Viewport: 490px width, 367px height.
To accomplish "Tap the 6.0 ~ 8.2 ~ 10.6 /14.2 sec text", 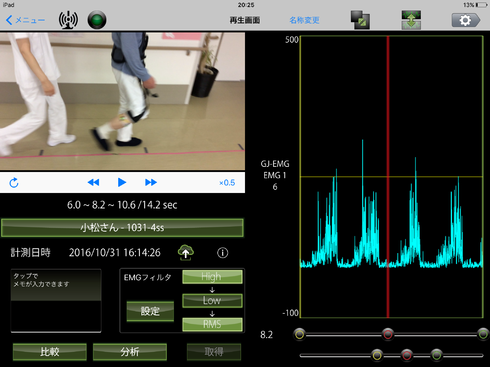I will (x=122, y=205).
